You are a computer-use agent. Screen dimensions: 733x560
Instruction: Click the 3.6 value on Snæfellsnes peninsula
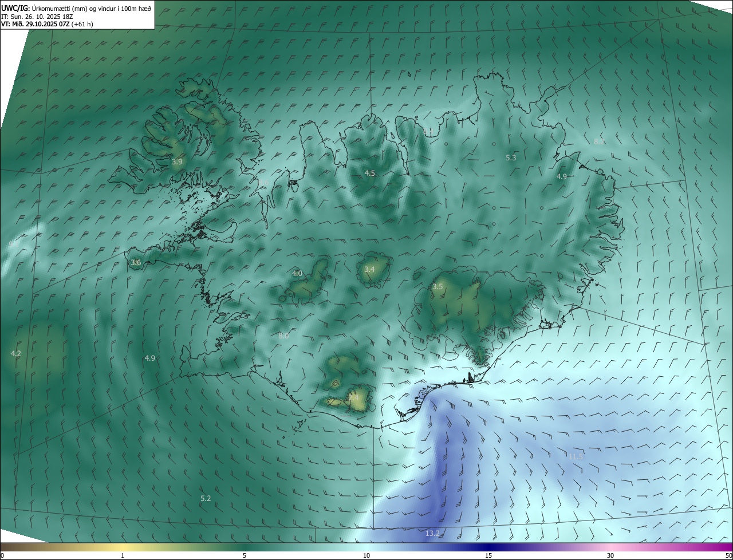[x=136, y=262]
